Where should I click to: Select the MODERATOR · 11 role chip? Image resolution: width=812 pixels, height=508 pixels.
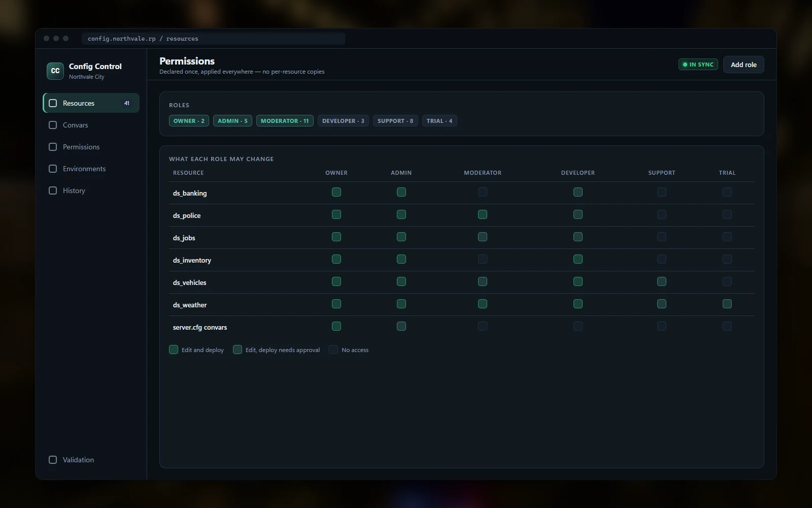[x=285, y=121]
